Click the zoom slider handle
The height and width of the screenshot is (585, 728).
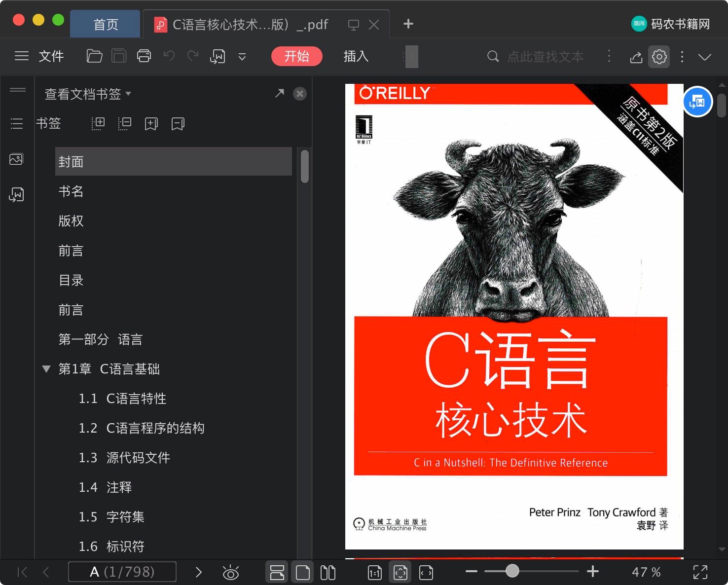(x=512, y=571)
